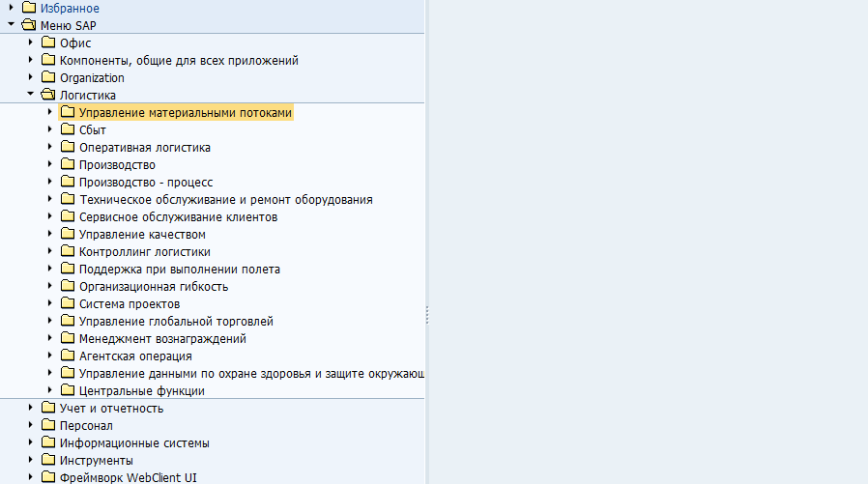Expand Управление качеством arrow

pos(50,234)
